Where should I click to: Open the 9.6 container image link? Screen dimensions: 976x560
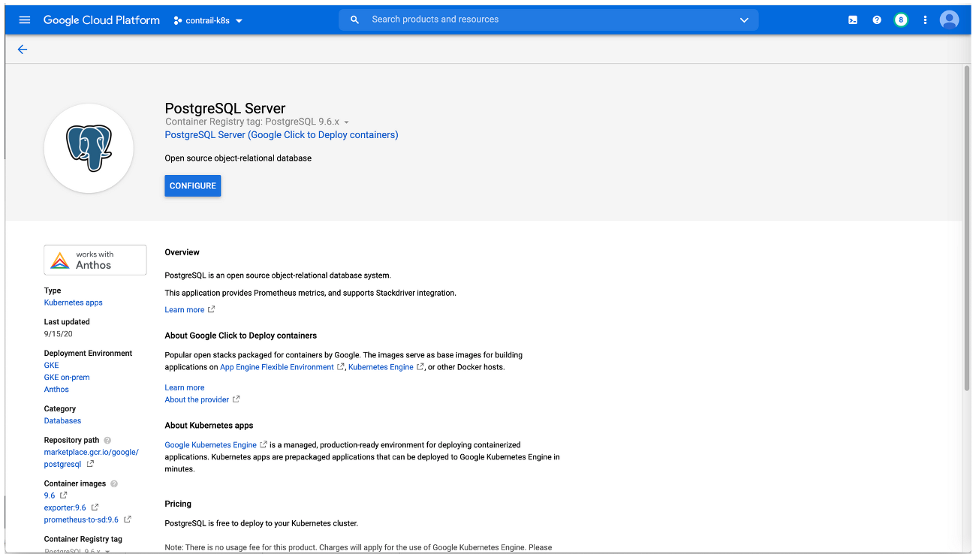coord(50,496)
